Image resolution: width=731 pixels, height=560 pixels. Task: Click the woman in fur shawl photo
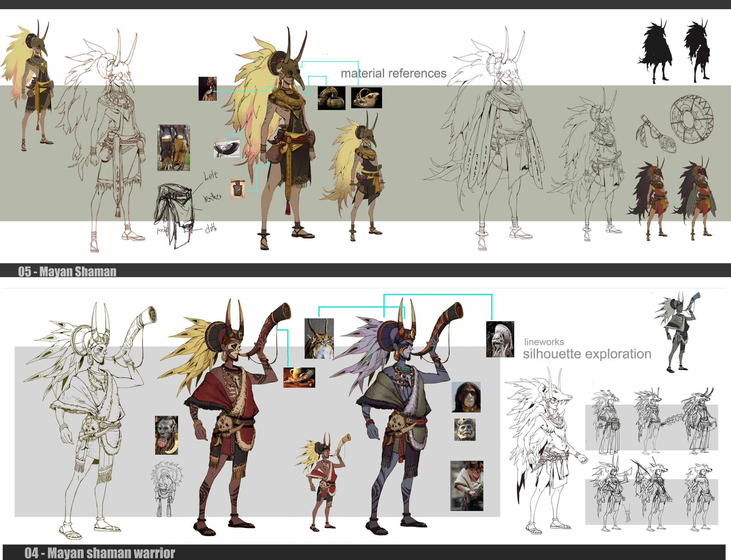click(x=467, y=486)
